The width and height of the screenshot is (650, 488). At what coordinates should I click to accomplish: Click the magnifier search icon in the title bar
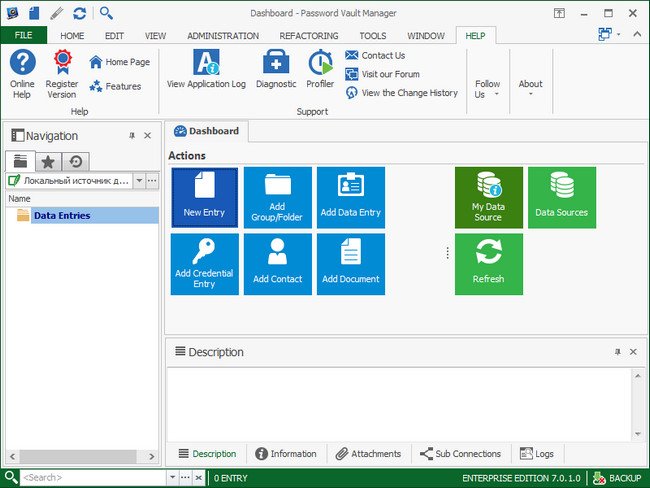106,13
